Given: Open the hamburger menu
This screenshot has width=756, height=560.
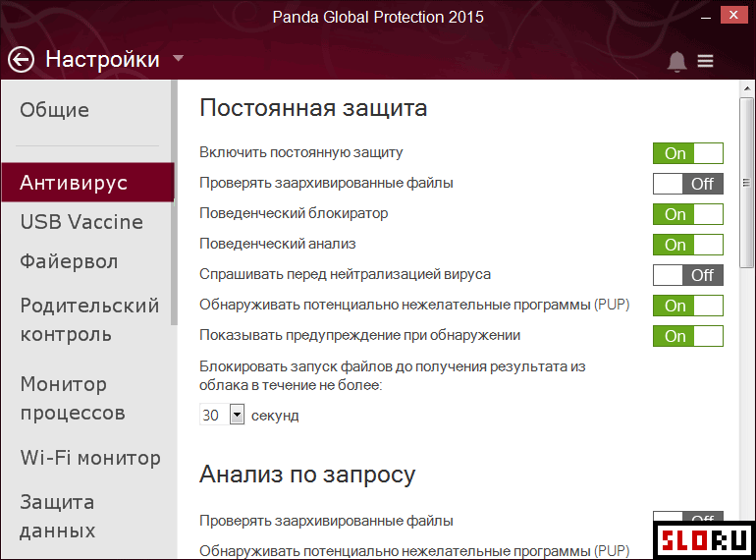Looking at the screenshot, I should [x=705, y=61].
